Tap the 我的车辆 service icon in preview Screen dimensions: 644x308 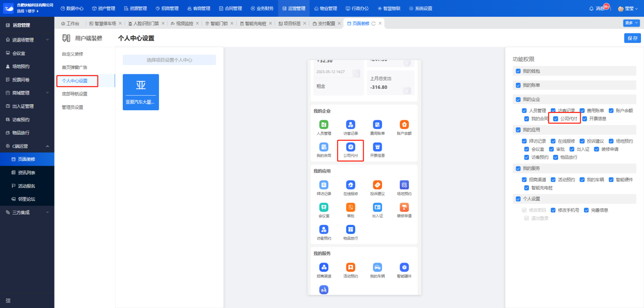click(x=377, y=267)
